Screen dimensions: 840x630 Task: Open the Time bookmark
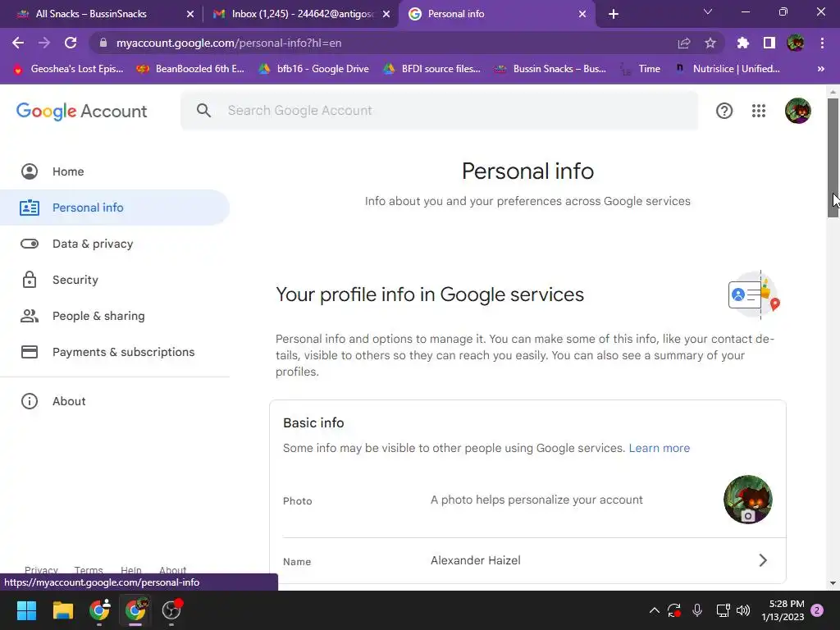[641, 69]
